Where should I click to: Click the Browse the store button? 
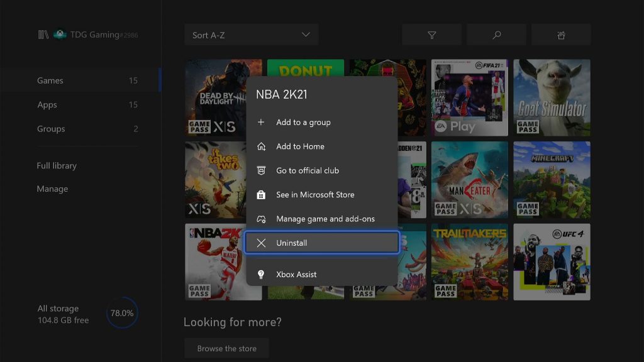226,348
